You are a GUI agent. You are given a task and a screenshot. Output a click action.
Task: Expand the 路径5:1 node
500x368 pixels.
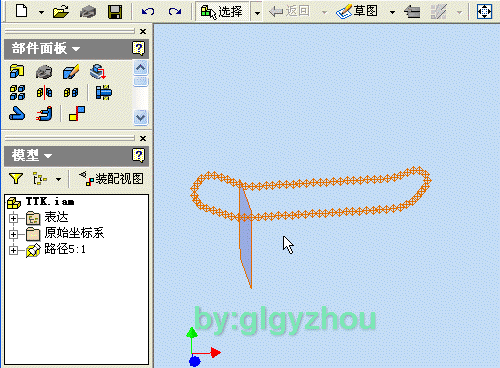[13, 250]
